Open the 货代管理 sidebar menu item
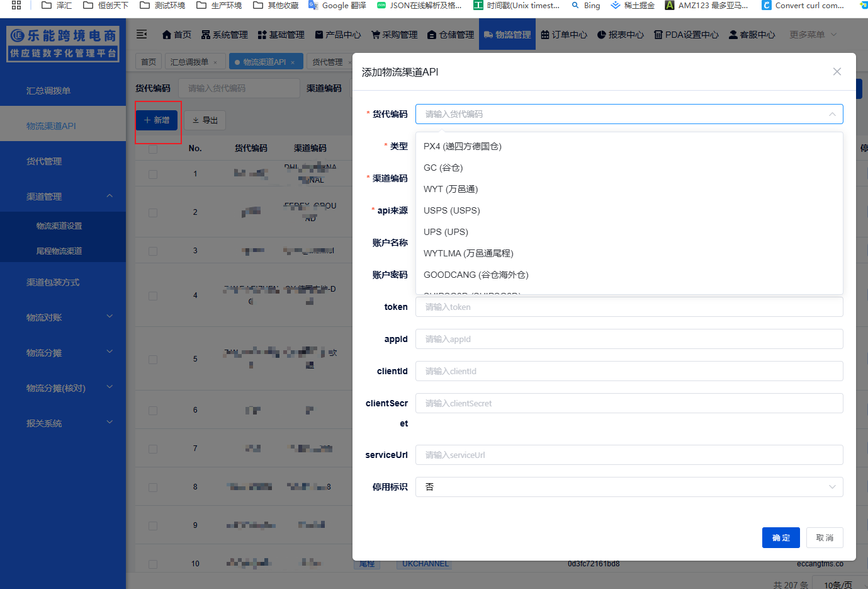 44,161
